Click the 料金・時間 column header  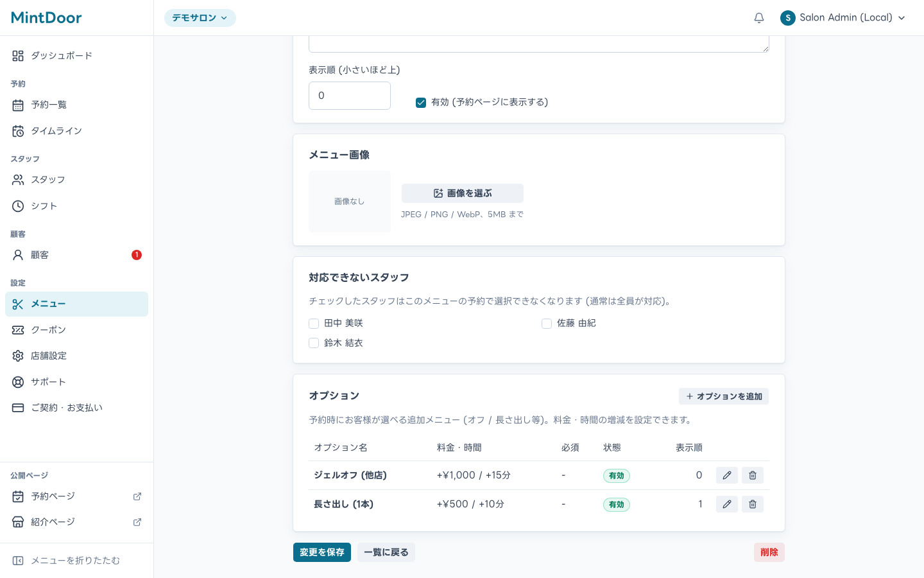[459, 448]
